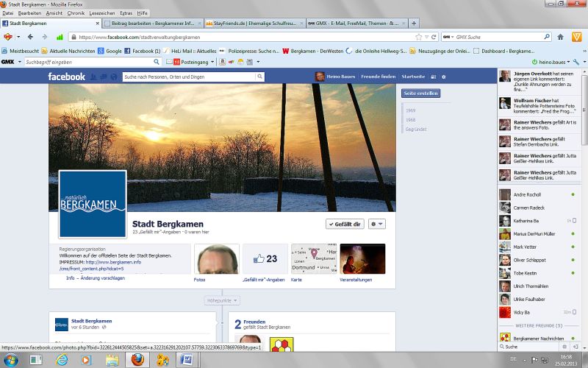This screenshot has height=368, width=588.
Task: Click the facebook logo
Action: 67,77
